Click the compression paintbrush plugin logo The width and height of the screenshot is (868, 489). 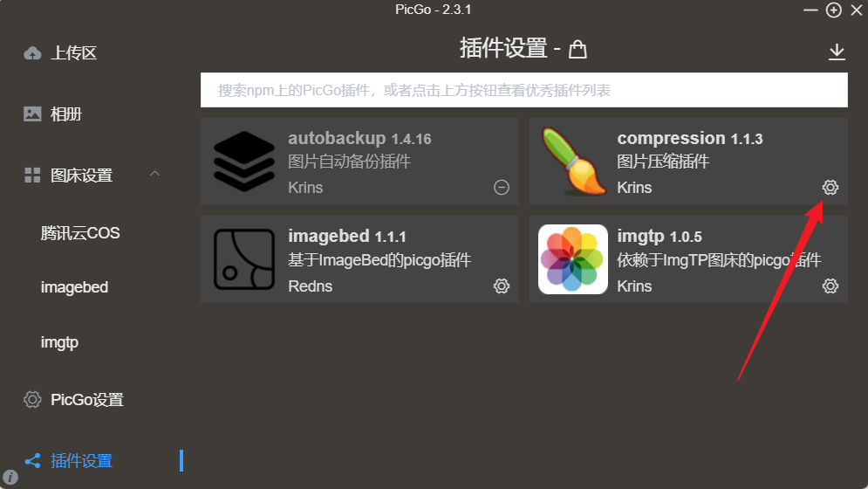point(573,162)
